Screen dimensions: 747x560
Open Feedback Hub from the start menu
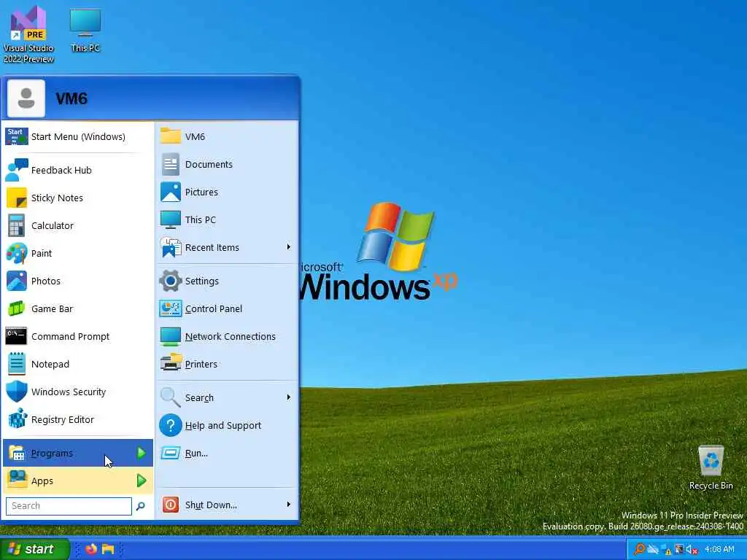[x=77, y=170]
